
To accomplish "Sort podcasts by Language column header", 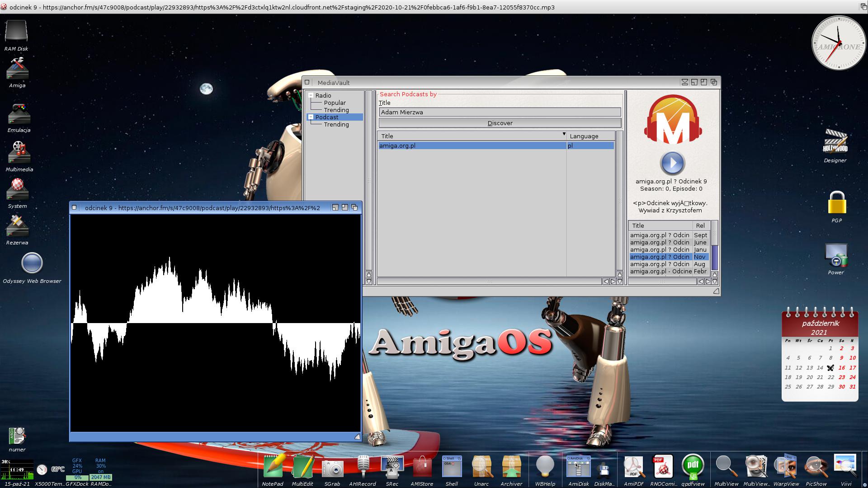I will point(591,136).
